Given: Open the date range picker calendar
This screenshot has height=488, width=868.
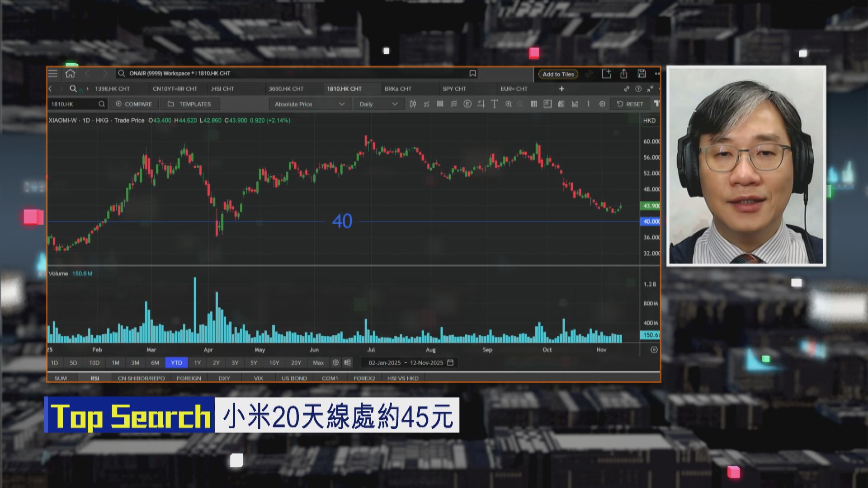Looking at the screenshot, I should tap(450, 362).
